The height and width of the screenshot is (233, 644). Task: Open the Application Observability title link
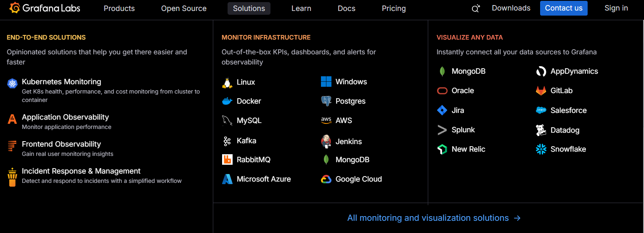(x=65, y=117)
